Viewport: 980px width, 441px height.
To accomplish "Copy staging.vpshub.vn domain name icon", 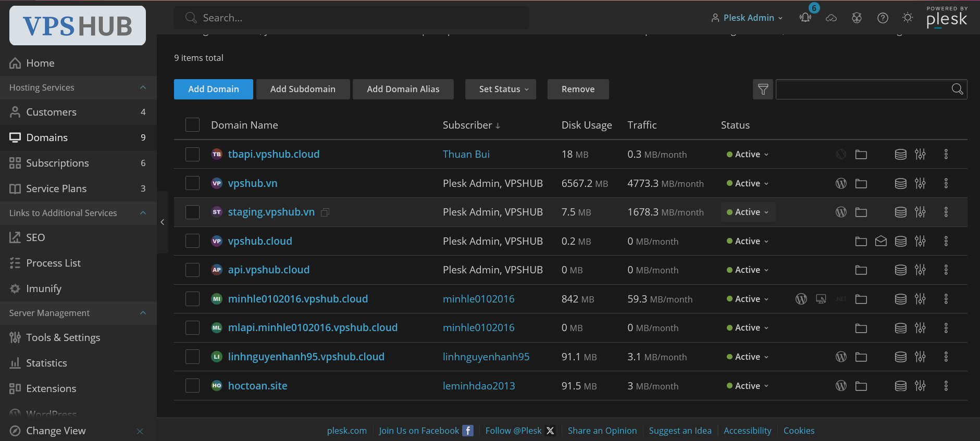I will tap(325, 212).
